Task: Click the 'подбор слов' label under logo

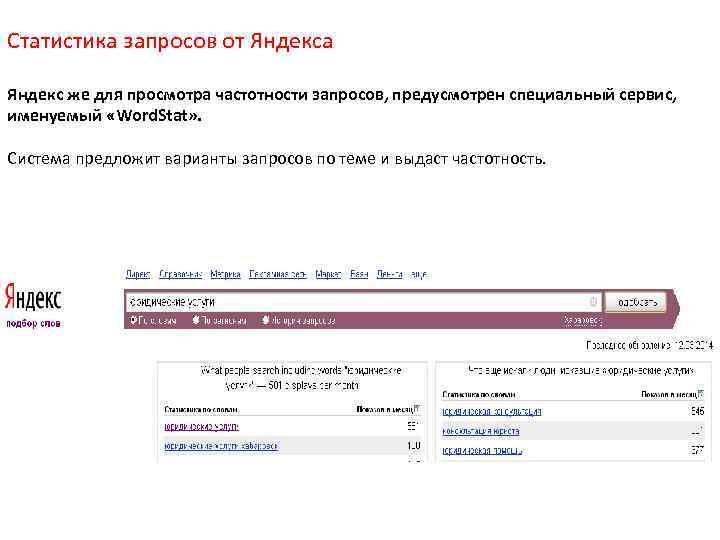Action: 33,323
